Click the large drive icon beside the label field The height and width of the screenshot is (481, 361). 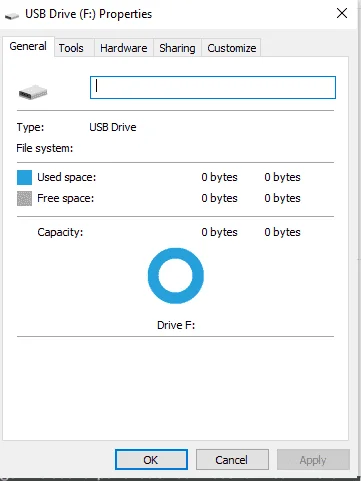pyautogui.click(x=33, y=92)
